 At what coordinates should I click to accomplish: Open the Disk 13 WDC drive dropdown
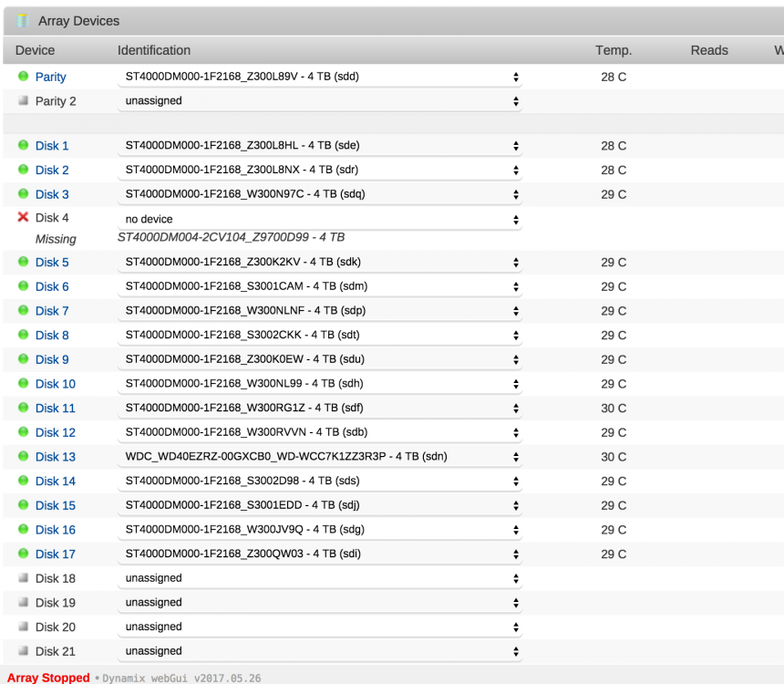(320, 456)
